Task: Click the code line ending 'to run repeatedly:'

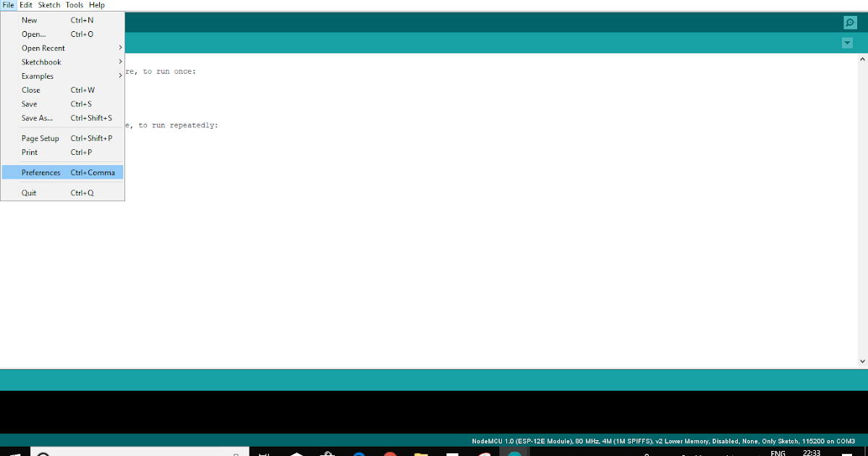Action: pos(171,125)
